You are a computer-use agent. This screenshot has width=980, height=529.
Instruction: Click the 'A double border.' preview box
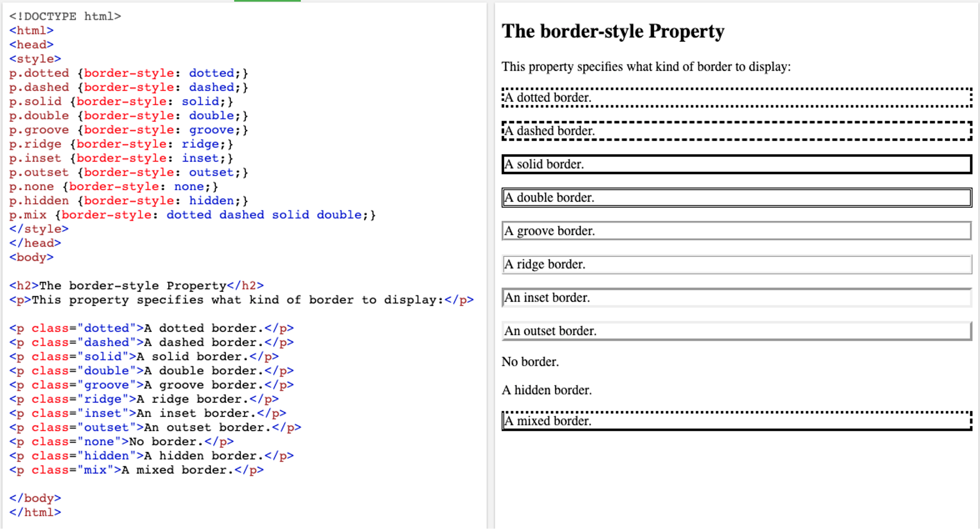point(737,198)
